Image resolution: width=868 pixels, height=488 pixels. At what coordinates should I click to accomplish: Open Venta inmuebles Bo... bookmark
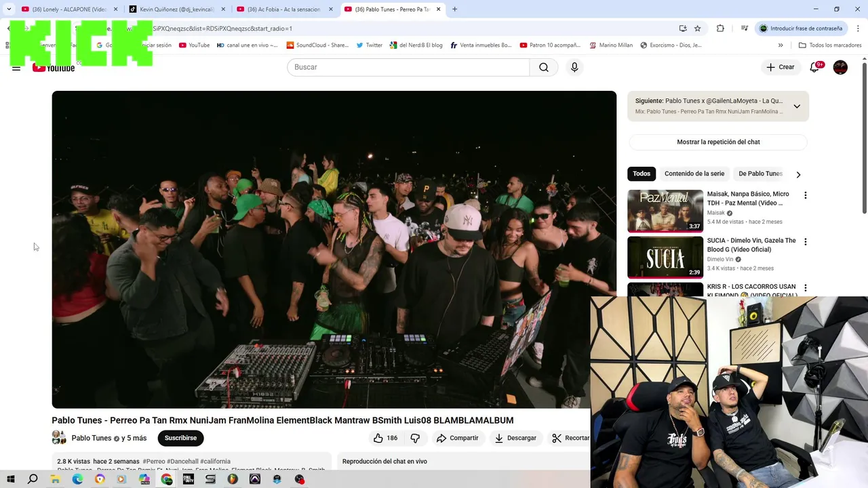tap(480, 45)
